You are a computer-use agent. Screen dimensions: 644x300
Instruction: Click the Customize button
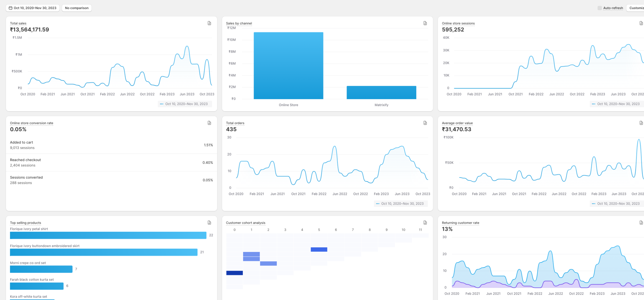637,8
